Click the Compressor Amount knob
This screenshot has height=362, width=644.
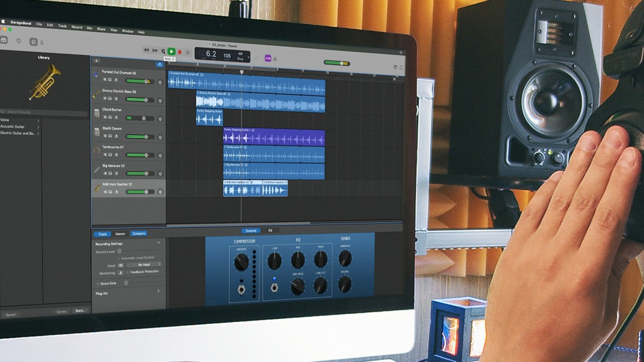(x=241, y=262)
